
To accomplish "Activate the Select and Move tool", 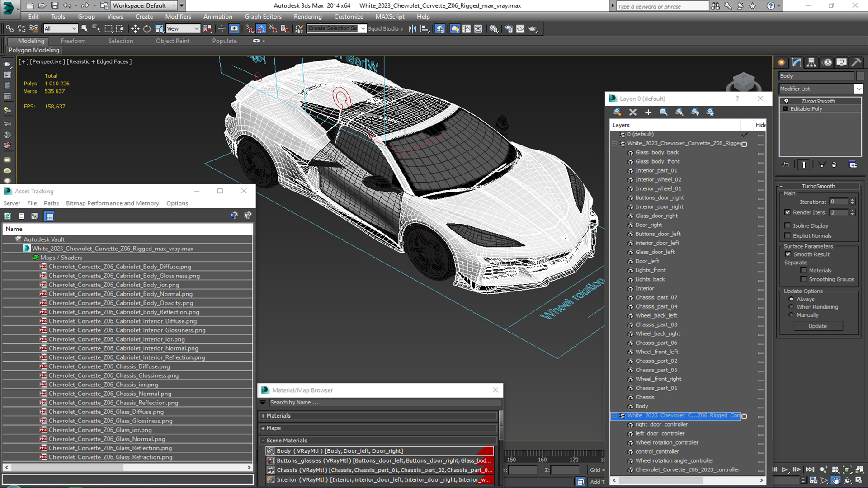I will (135, 28).
